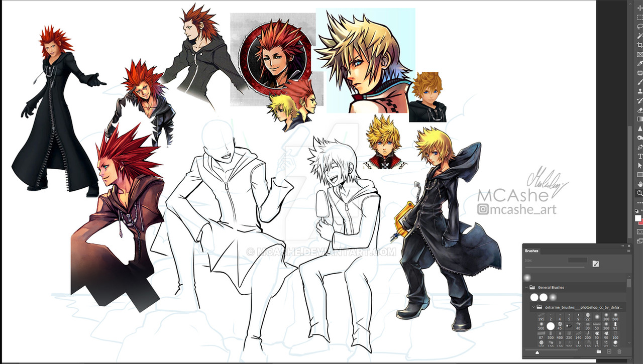
Task: Open the Edit Toolbar three-dots menu
Action: [x=639, y=202]
